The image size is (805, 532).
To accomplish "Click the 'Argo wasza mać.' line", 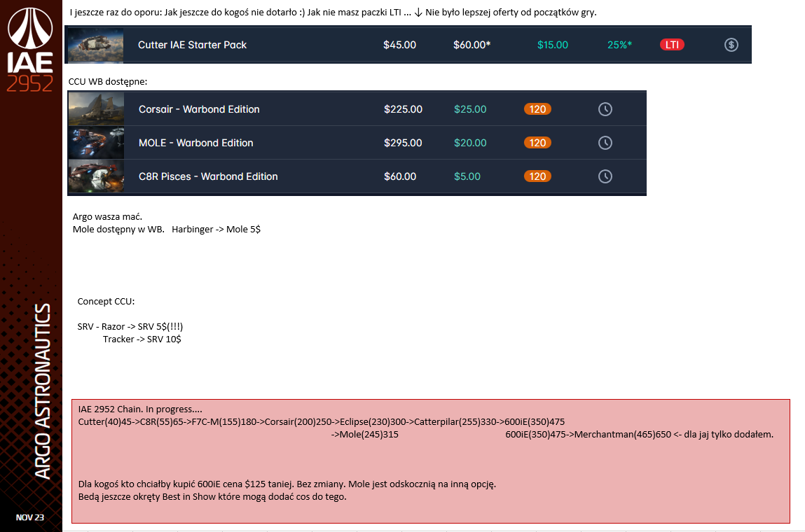I will click(x=107, y=216).
